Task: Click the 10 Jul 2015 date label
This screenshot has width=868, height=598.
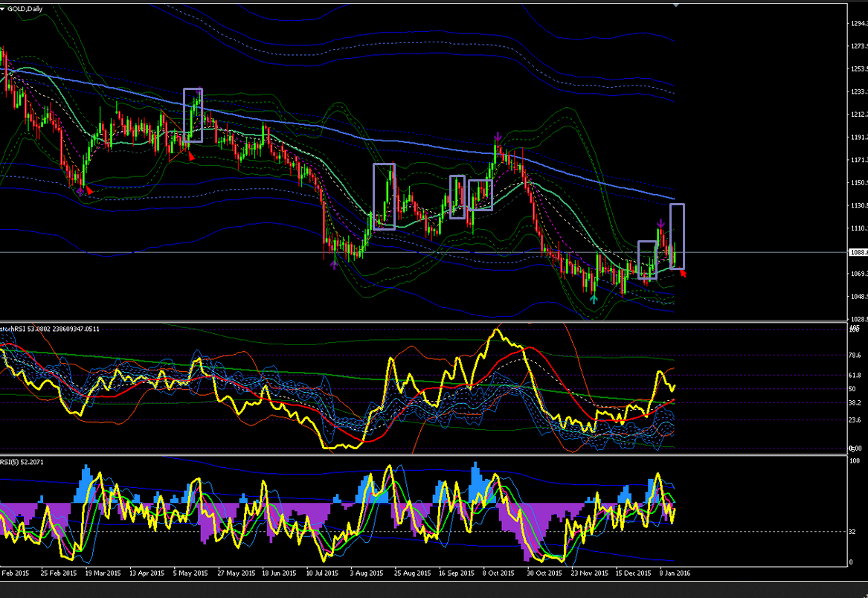Action: click(x=322, y=573)
